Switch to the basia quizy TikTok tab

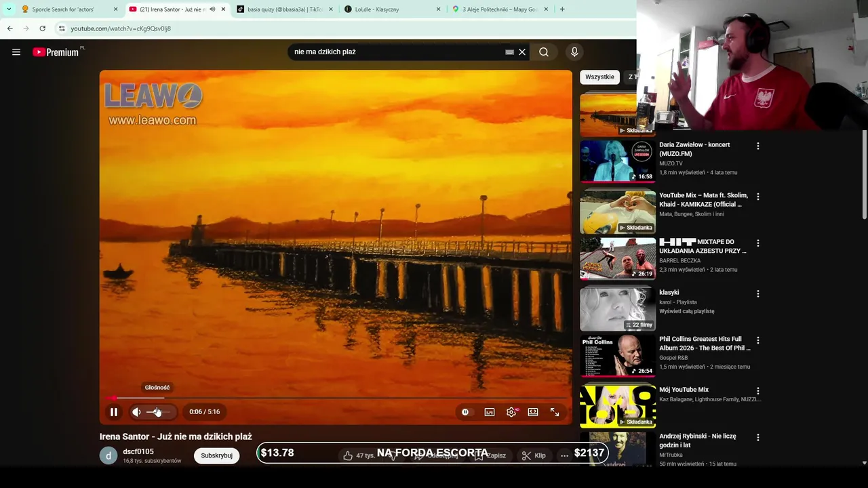click(284, 9)
